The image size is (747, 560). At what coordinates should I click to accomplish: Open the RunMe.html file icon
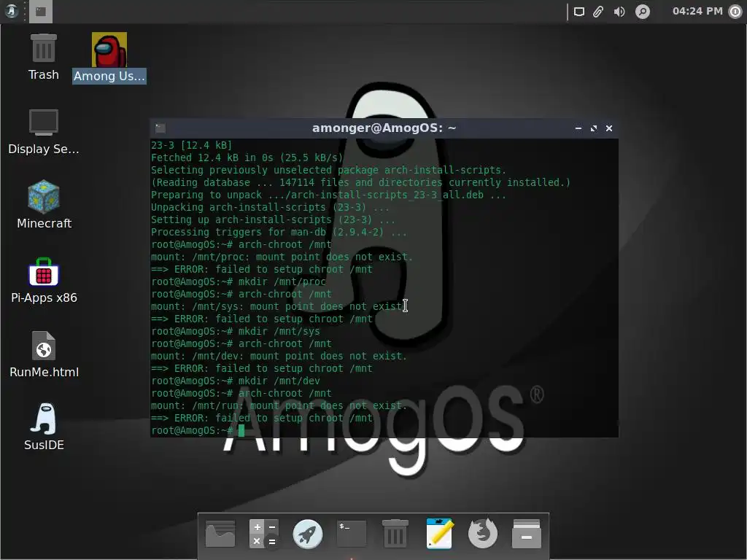pyautogui.click(x=44, y=354)
